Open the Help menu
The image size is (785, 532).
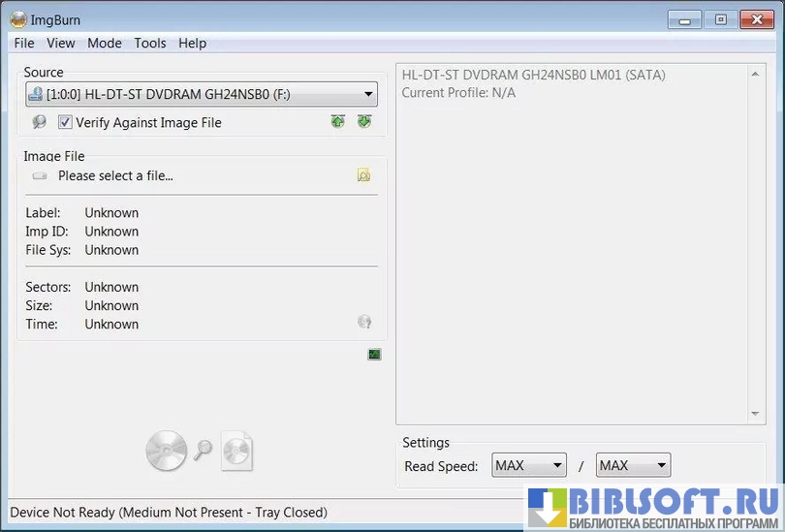coord(193,43)
